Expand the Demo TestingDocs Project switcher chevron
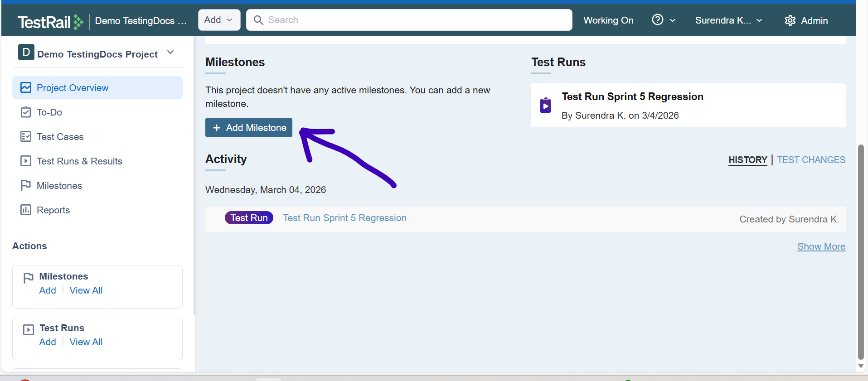This screenshot has height=381, width=868. (170, 53)
